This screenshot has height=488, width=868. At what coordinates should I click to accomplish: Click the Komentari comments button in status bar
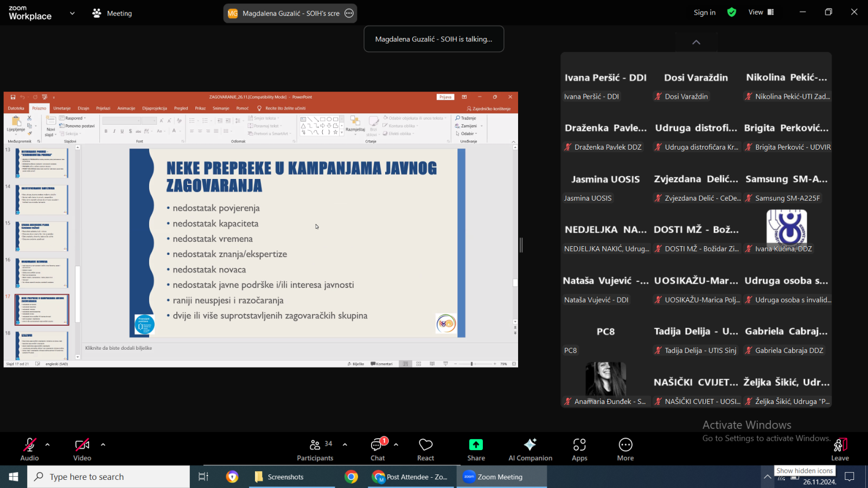(x=381, y=364)
